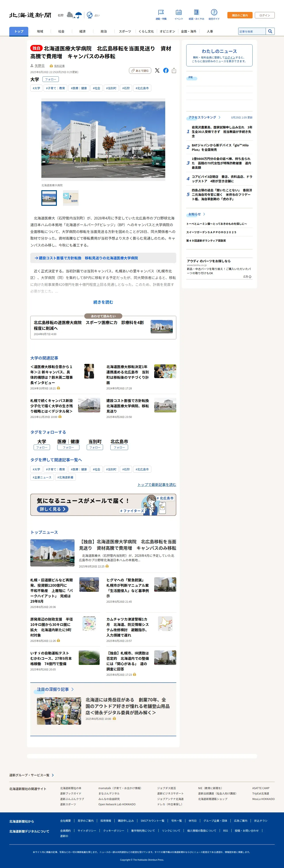Open クッキーポリシー footer link
Image resolution: width=284 pixels, height=868 pixels.
coord(113,831)
